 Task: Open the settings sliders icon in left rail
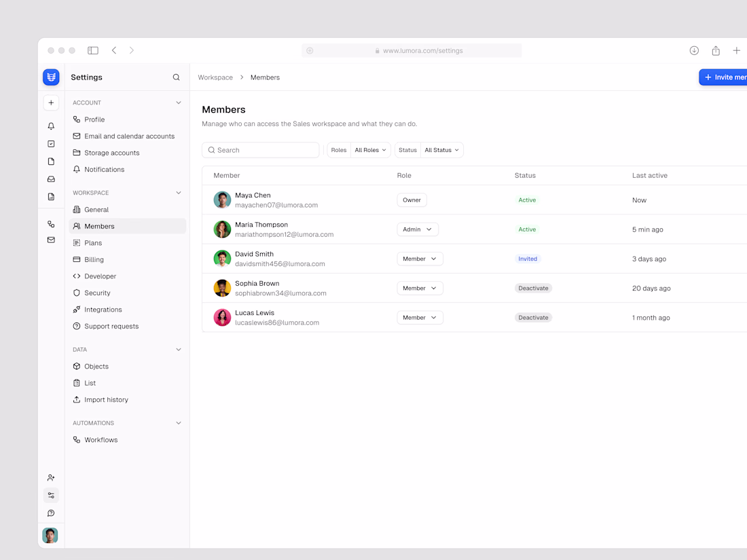[x=51, y=496]
